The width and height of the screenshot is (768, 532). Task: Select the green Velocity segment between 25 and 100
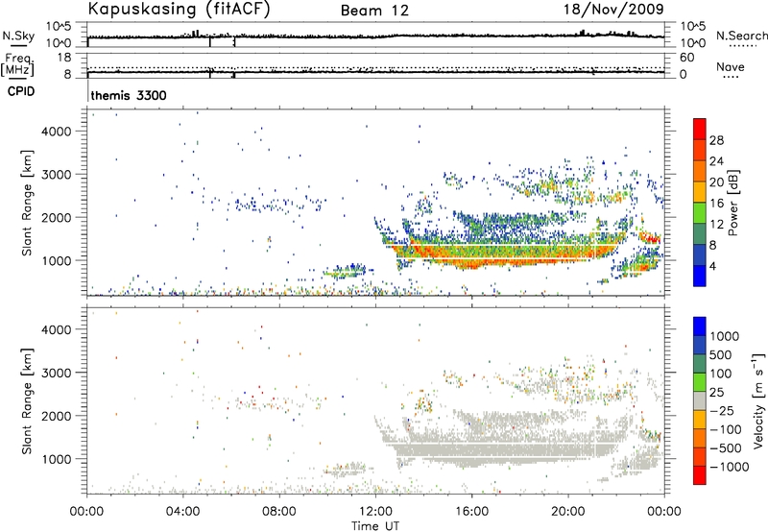click(x=700, y=382)
